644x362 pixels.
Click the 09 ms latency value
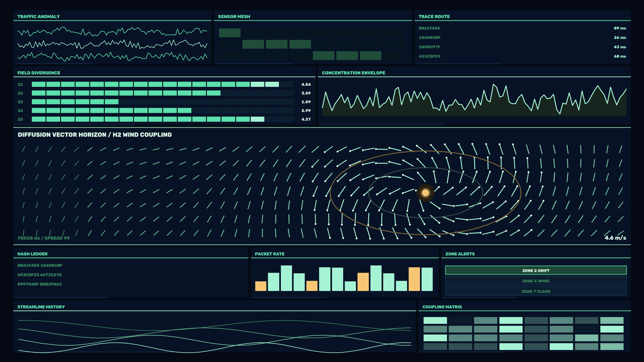pyautogui.click(x=620, y=28)
